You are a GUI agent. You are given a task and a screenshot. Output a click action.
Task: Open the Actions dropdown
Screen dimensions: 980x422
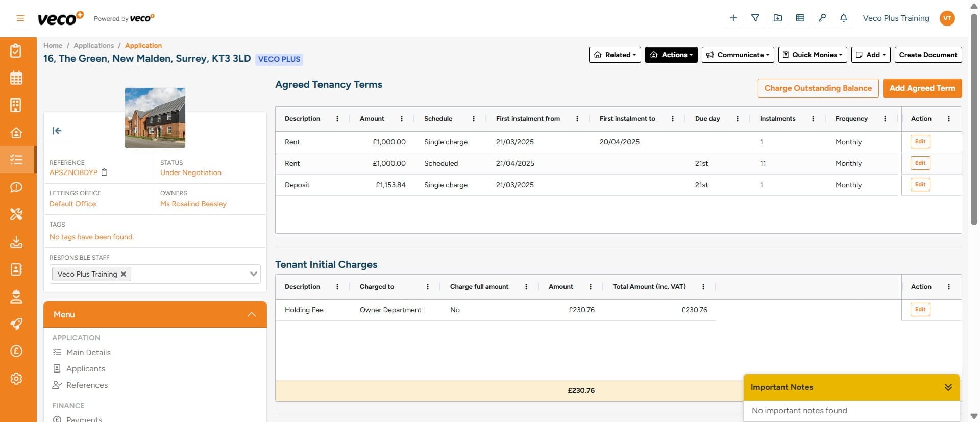[x=671, y=55]
